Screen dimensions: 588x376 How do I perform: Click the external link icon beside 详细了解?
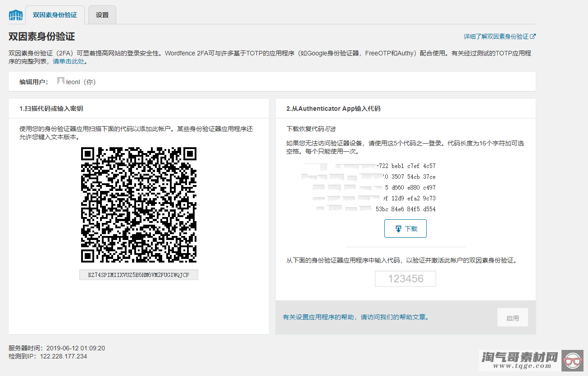(533, 36)
